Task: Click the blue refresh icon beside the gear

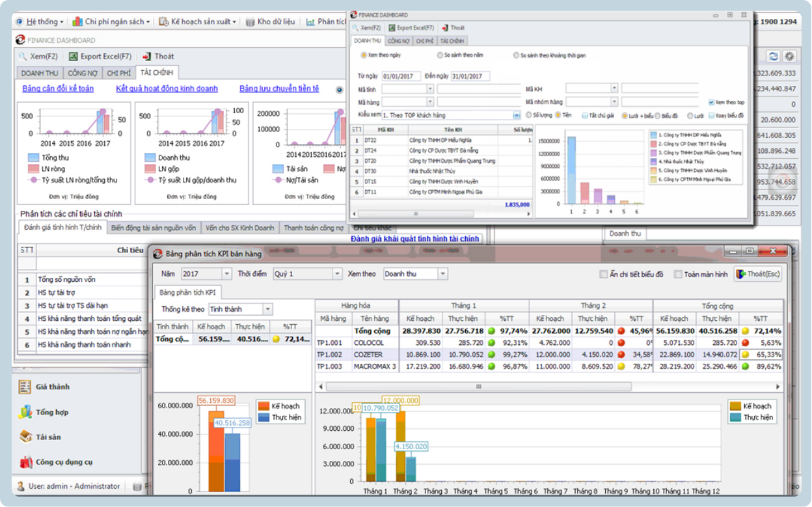Action: click(773, 57)
